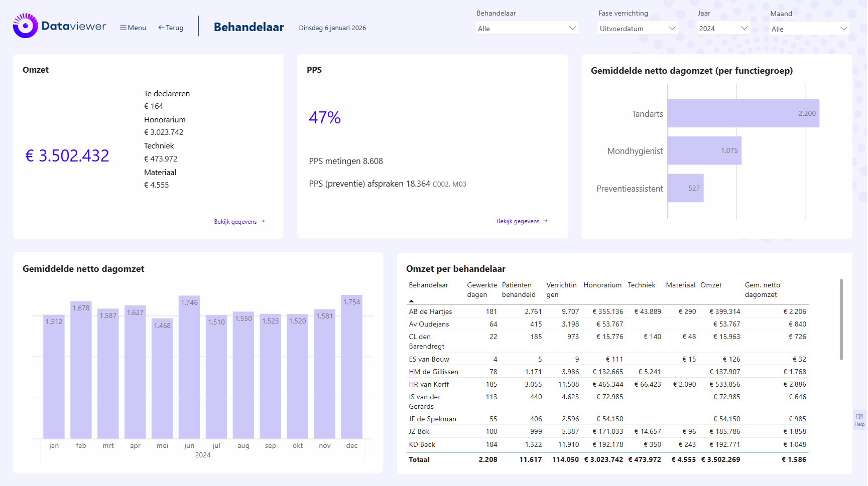Viewport: 868px width, 486px height.
Task: Click the Dataviewer logo icon
Action: click(x=25, y=26)
